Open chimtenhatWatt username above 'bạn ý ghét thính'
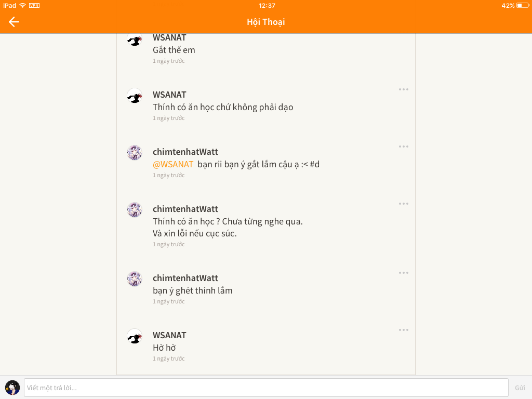 click(185, 278)
